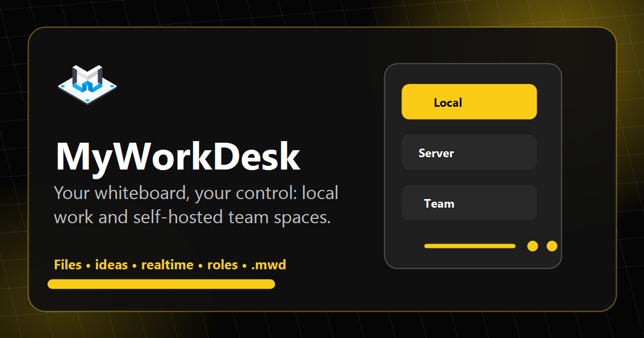Select the yellow Local mode button

[469, 101]
